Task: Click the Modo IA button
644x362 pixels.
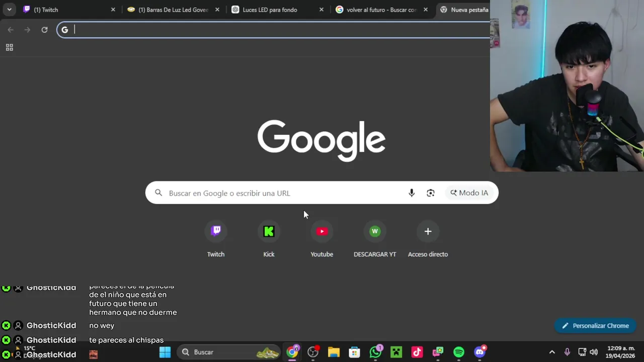Action: (x=469, y=193)
